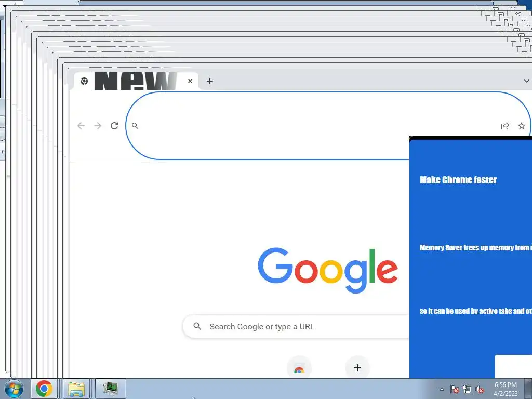Open the Chrome Web Store shortcut tile

point(299,368)
